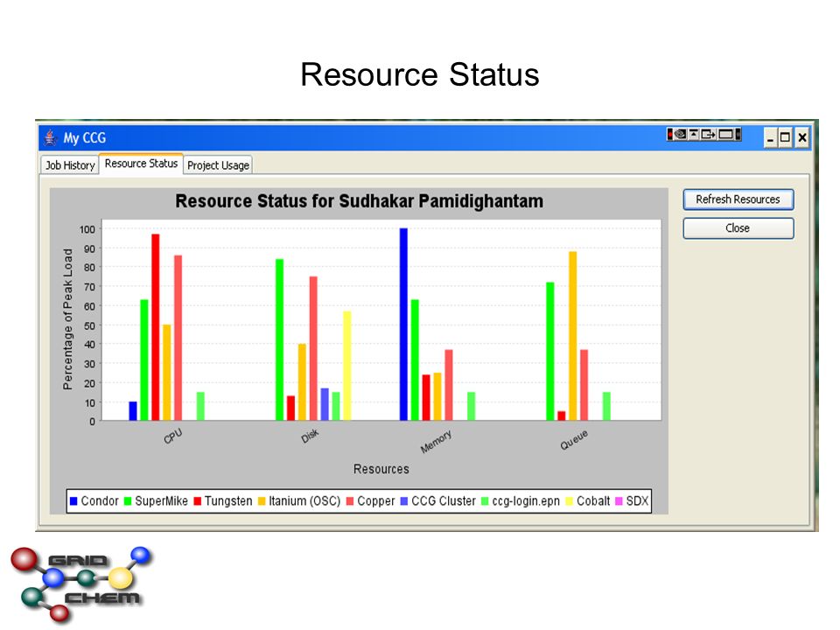Click the tall red Tungsten bar in CPU group
This screenshot has width=840, height=630.
pyautogui.click(x=156, y=327)
